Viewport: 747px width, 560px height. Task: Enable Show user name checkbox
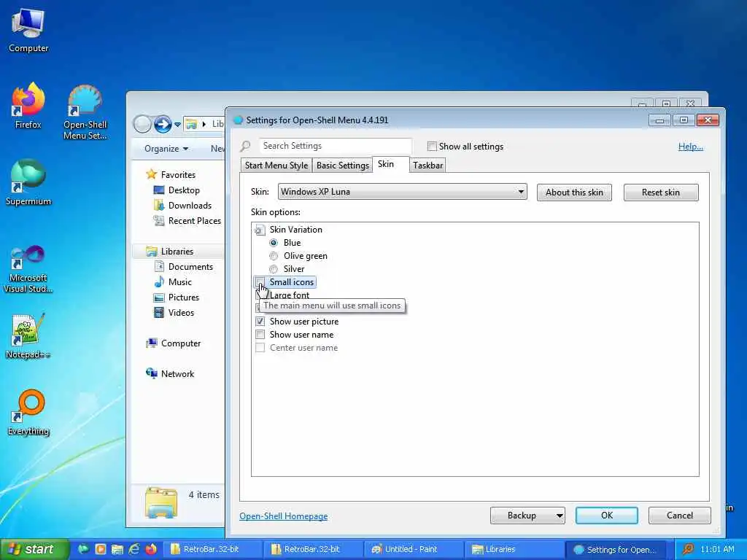pyautogui.click(x=260, y=334)
